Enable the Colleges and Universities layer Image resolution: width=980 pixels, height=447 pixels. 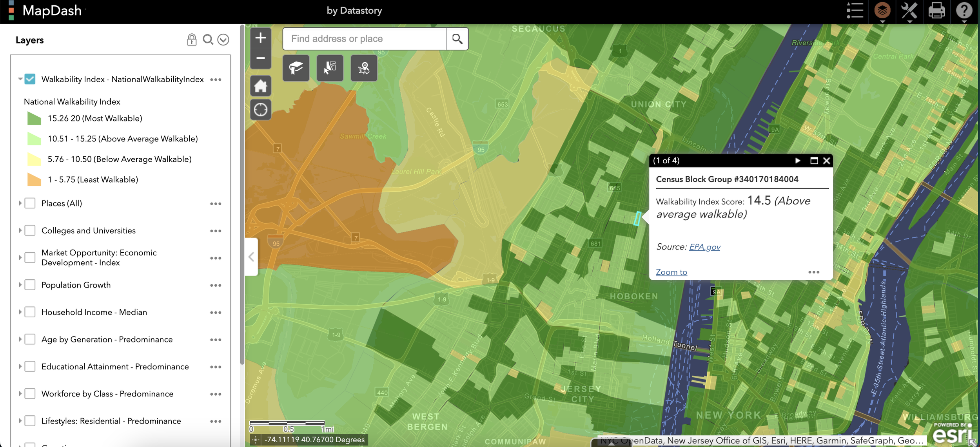coord(30,230)
